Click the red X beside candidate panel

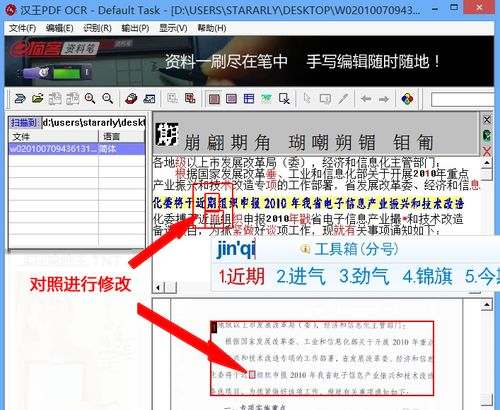click(x=487, y=151)
